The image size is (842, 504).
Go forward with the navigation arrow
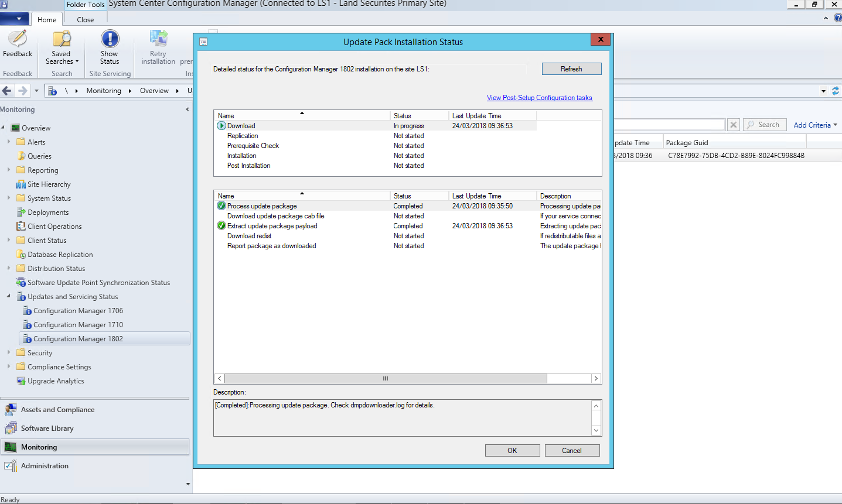click(x=22, y=91)
